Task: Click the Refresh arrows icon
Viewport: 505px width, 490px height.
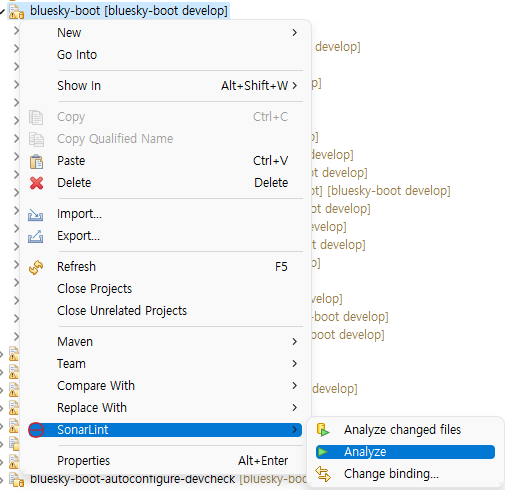Action: [x=36, y=267]
